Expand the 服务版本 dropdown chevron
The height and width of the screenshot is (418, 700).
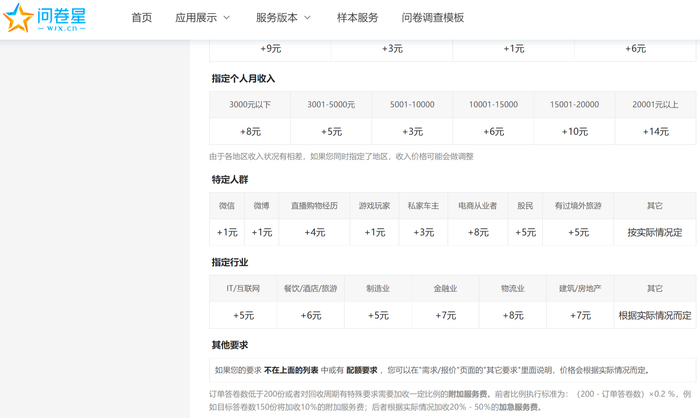click(307, 18)
